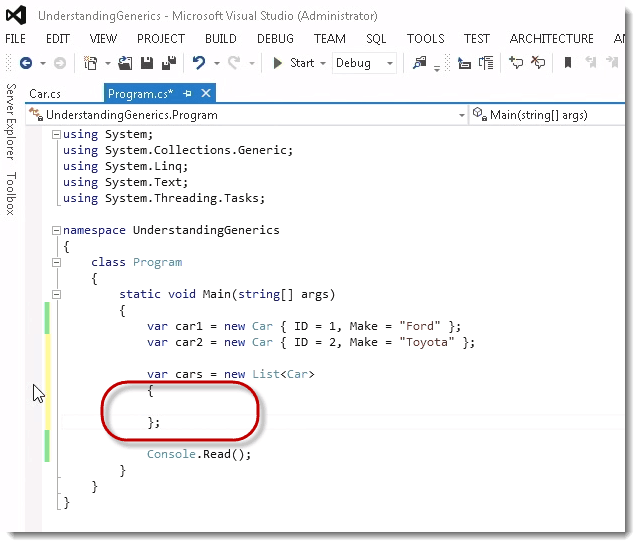Click the Comment out selected lines icon
This screenshot has height=547, width=640.
(x=516, y=63)
